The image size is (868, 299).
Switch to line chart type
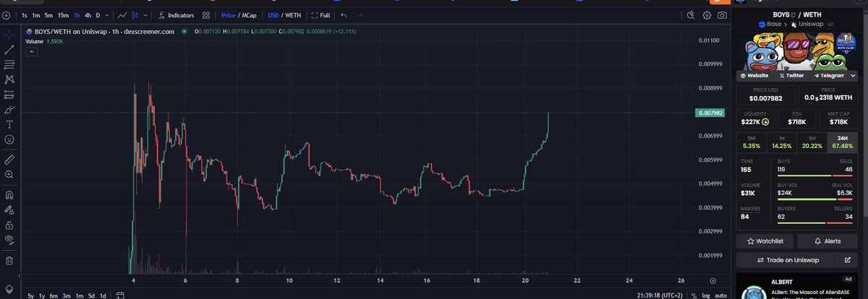pos(122,14)
